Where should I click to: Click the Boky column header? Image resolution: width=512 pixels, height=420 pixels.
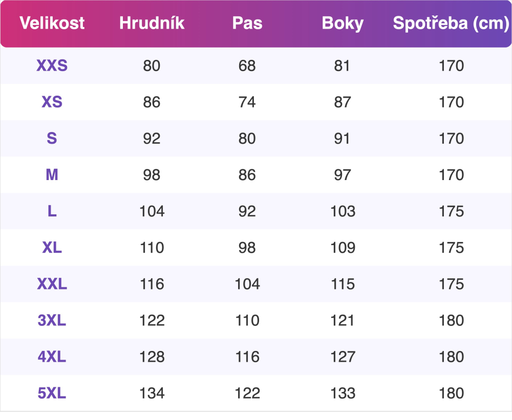point(343,24)
